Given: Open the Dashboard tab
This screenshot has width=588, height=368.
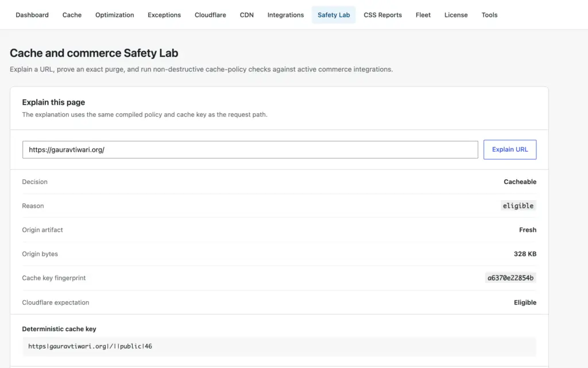Looking at the screenshot, I should pos(32,15).
